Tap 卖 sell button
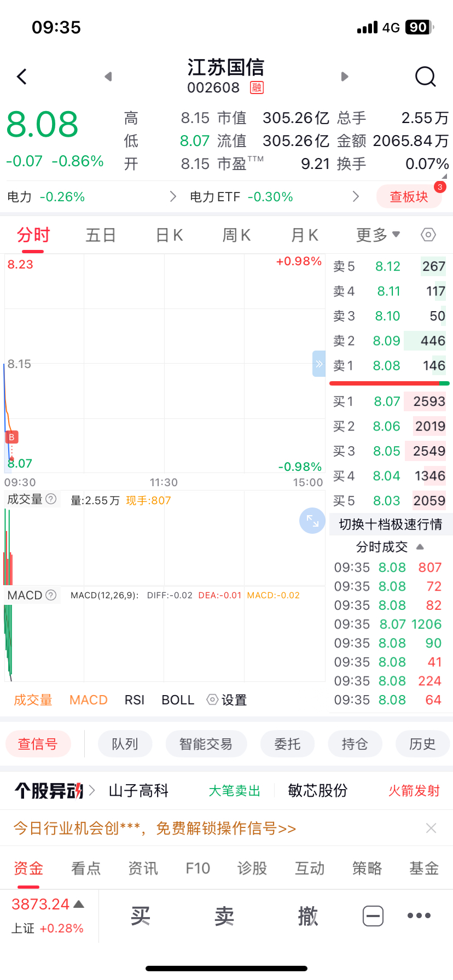 point(224,915)
